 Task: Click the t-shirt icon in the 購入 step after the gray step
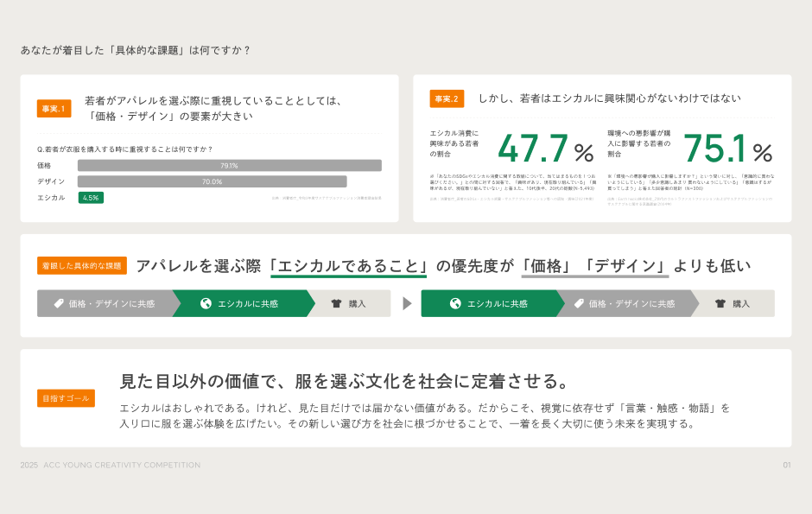[x=720, y=303]
